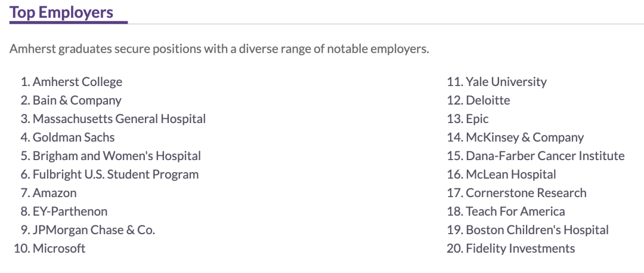Screen dimensions: 644x273
Task: Select Yale University in the list
Action: coord(506,82)
